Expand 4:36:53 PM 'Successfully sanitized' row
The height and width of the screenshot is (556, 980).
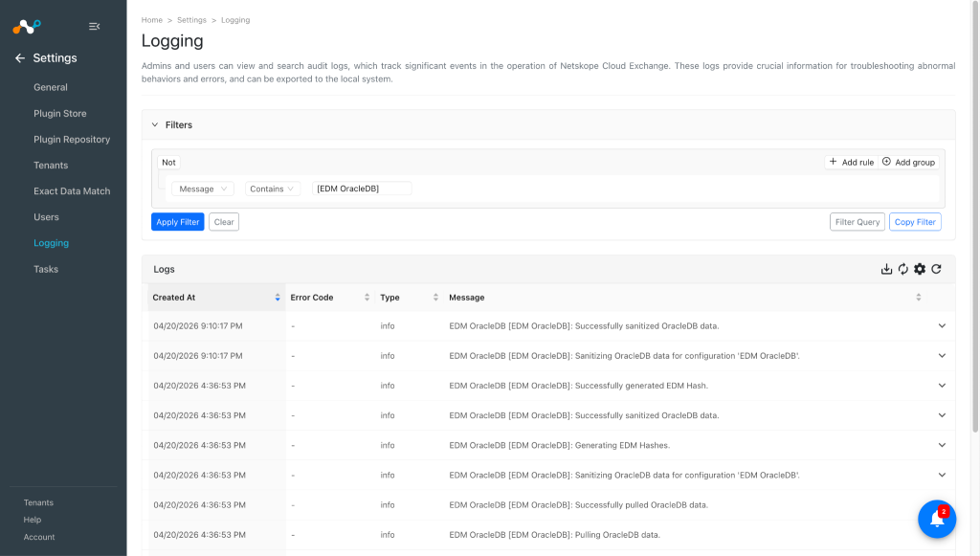(x=942, y=415)
